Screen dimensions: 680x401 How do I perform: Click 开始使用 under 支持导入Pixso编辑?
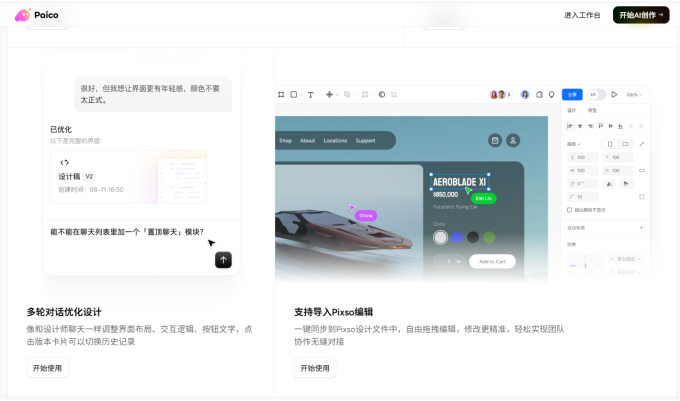(315, 368)
